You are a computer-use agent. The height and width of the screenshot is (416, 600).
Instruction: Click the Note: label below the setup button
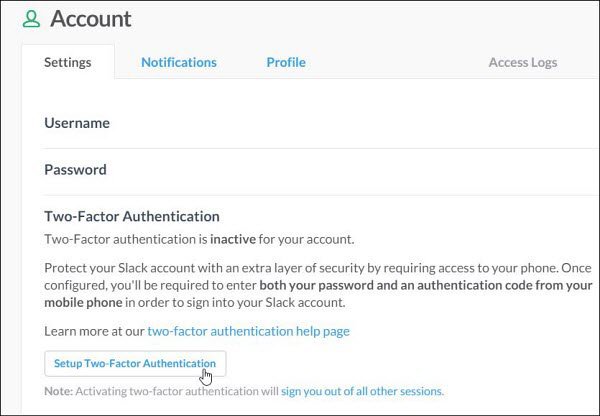tap(58, 391)
